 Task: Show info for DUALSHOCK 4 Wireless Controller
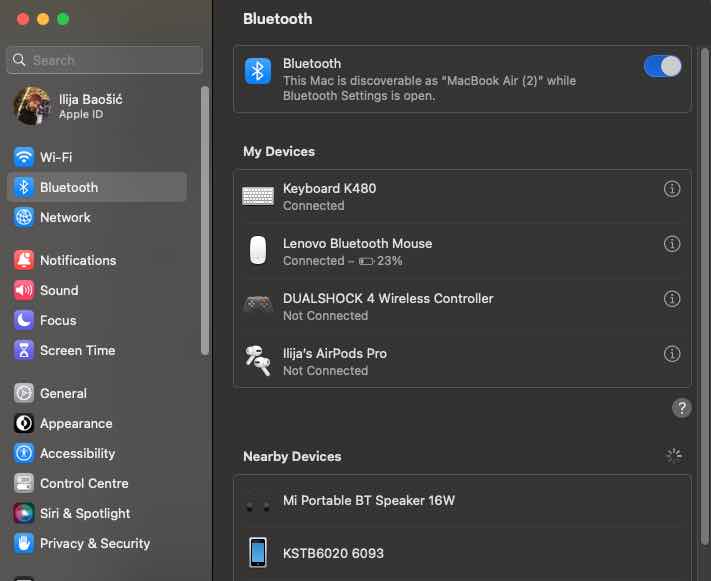tap(672, 299)
